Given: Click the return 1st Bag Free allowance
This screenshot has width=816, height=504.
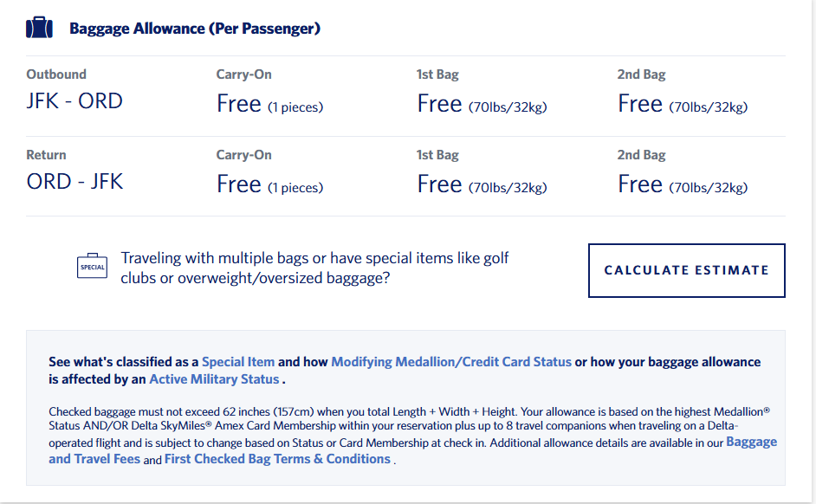Looking at the screenshot, I should coord(482,185).
